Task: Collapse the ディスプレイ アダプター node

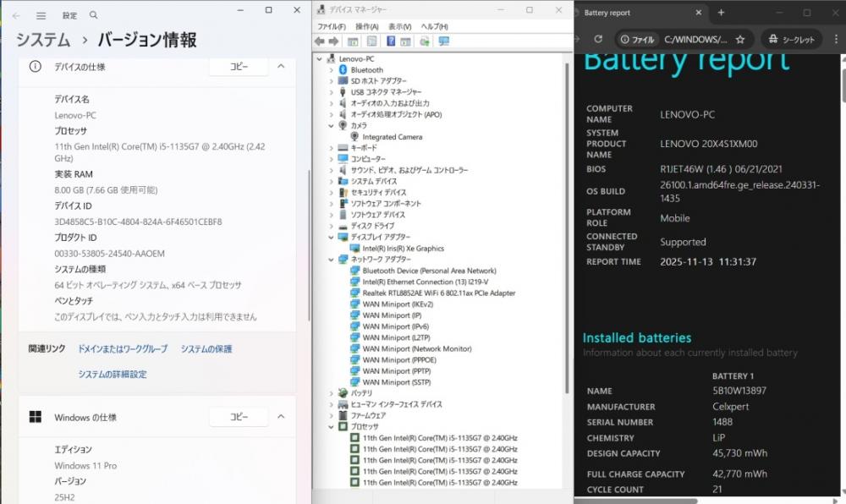Action: tap(332, 237)
